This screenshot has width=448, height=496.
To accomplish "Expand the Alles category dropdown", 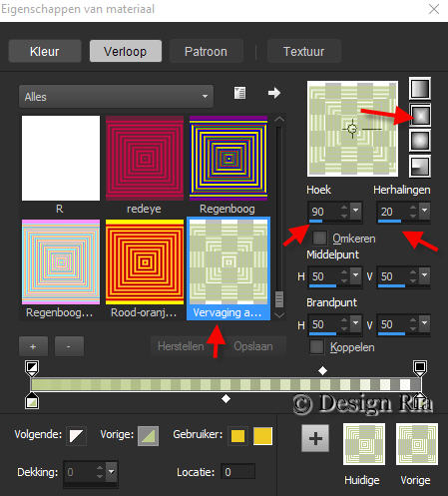I will pyautogui.click(x=116, y=97).
